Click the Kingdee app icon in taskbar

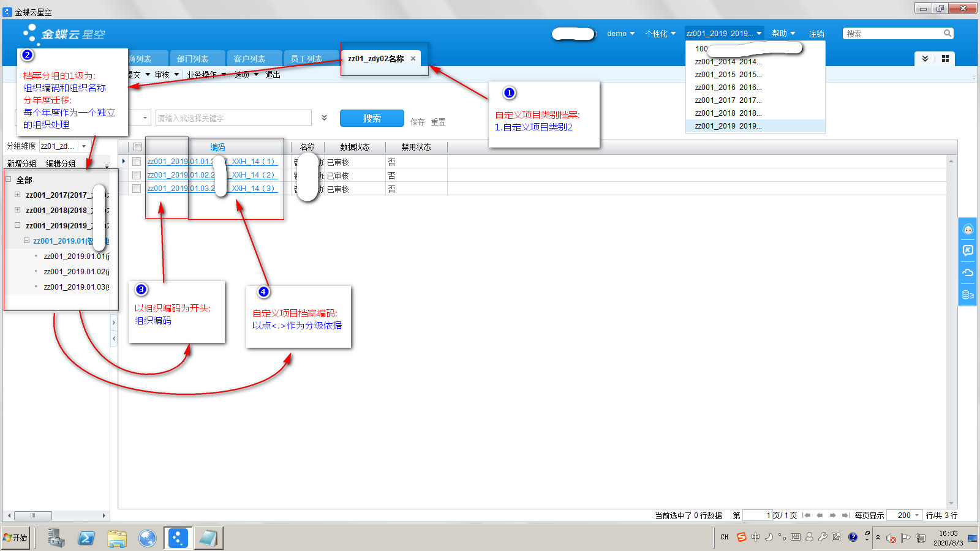pos(178,538)
